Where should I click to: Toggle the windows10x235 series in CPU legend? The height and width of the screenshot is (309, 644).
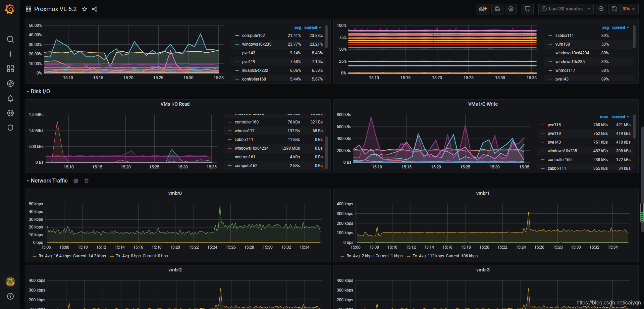(257, 44)
